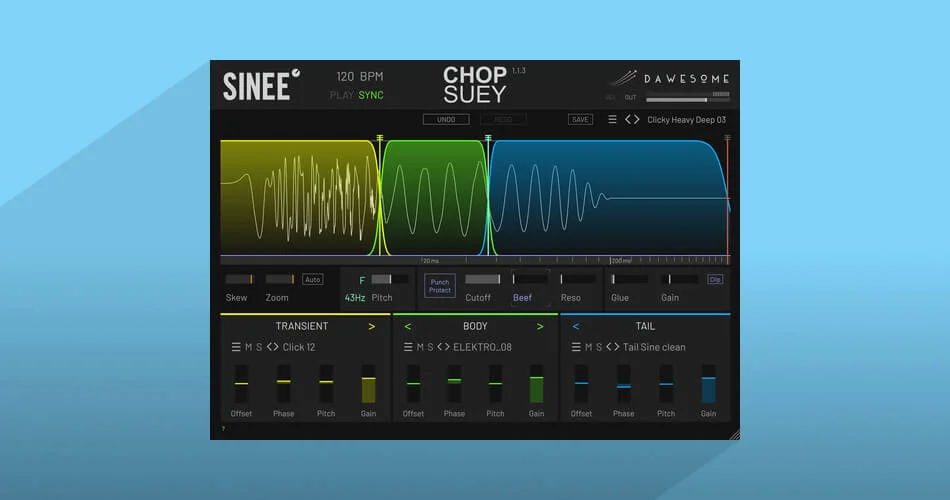Screen dimensions: 950x500
Task: Open the Tail section hamburger menu
Action: click(576, 347)
